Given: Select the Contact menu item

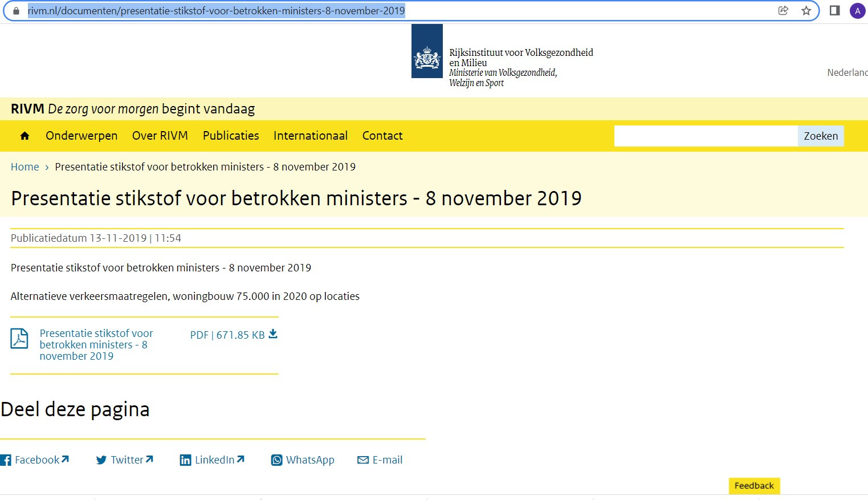Looking at the screenshot, I should tap(382, 136).
